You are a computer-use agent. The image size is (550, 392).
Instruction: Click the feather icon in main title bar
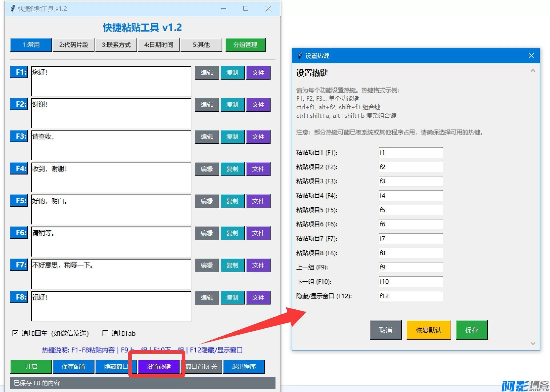(13, 9)
